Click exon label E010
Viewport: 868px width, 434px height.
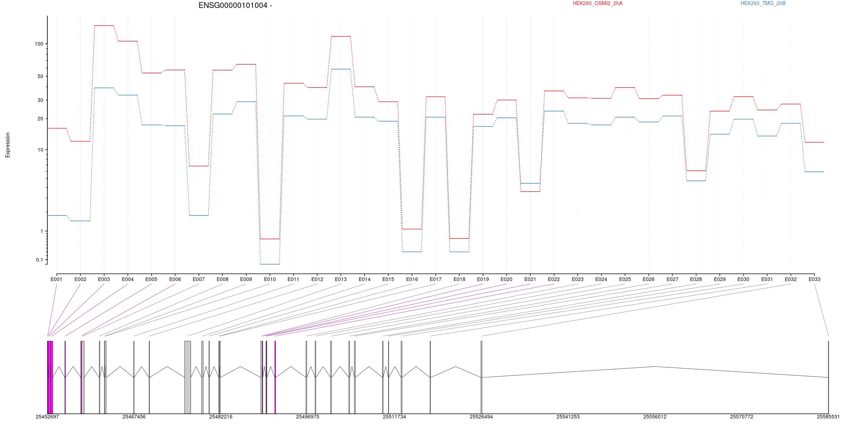tap(270, 279)
